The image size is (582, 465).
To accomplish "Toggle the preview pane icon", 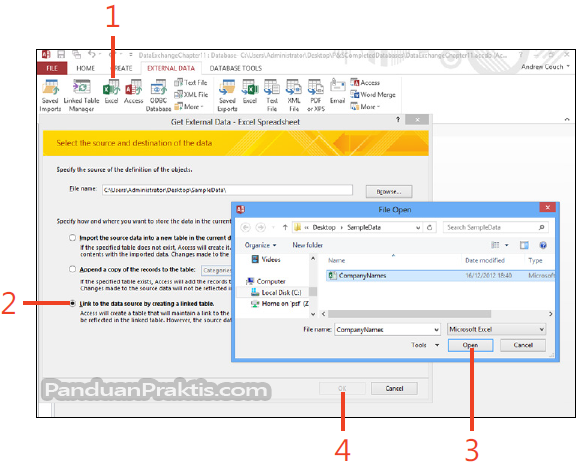I will point(524,245).
